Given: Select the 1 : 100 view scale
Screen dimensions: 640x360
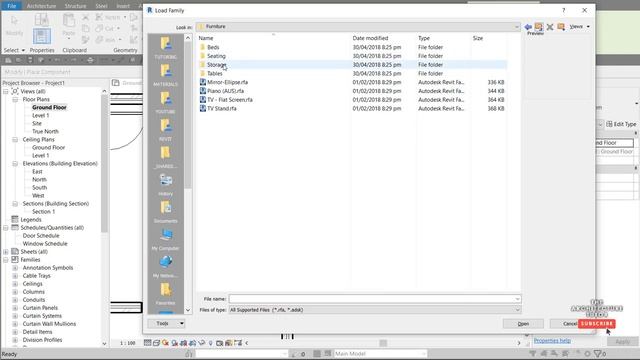Looking at the screenshot, I should coord(127,343).
